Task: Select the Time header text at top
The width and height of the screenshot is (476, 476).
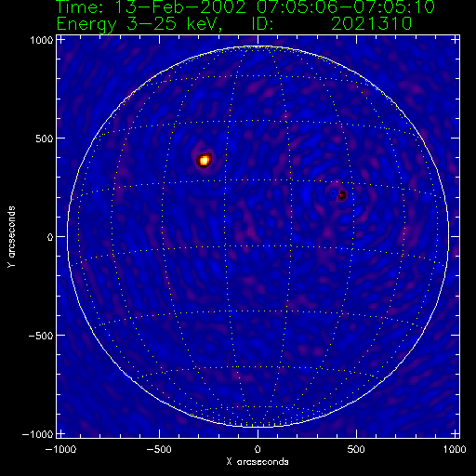Action: coord(245,7)
